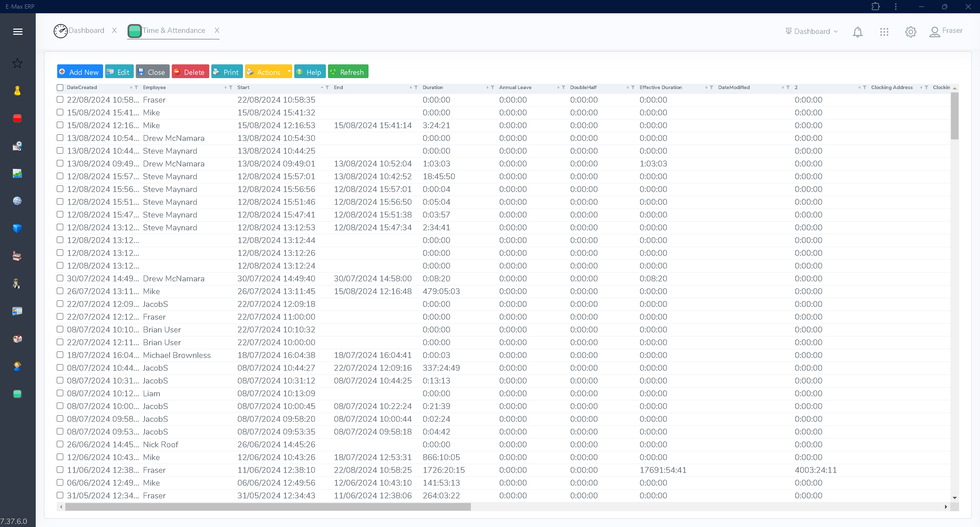Viewport: 980px width, 527px height.
Task: Select the yellow person icon in the sidebar
Action: point(17,91)
